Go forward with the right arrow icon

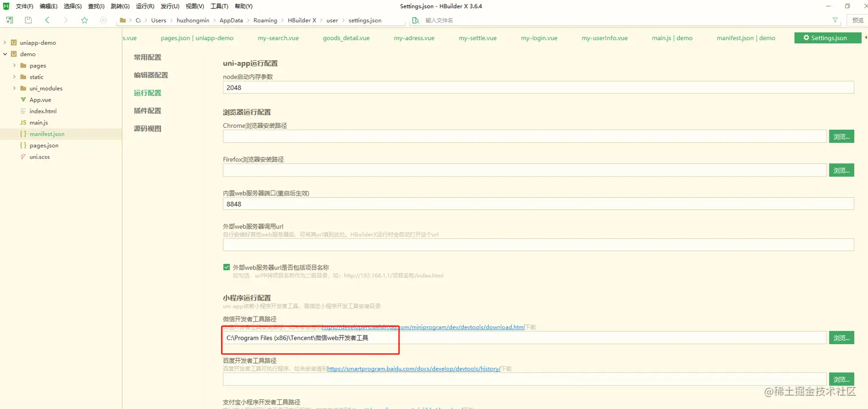[x=65, y=20]
